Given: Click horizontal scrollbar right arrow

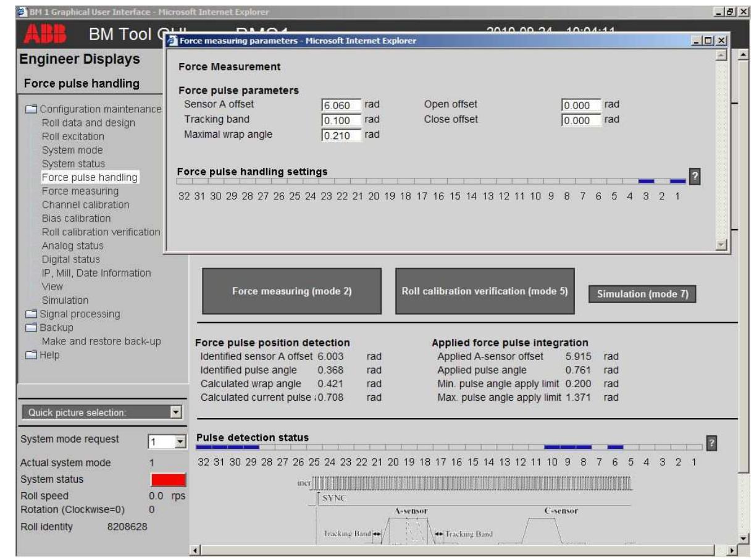Looking at the screenshot, I should coord(733,549).
